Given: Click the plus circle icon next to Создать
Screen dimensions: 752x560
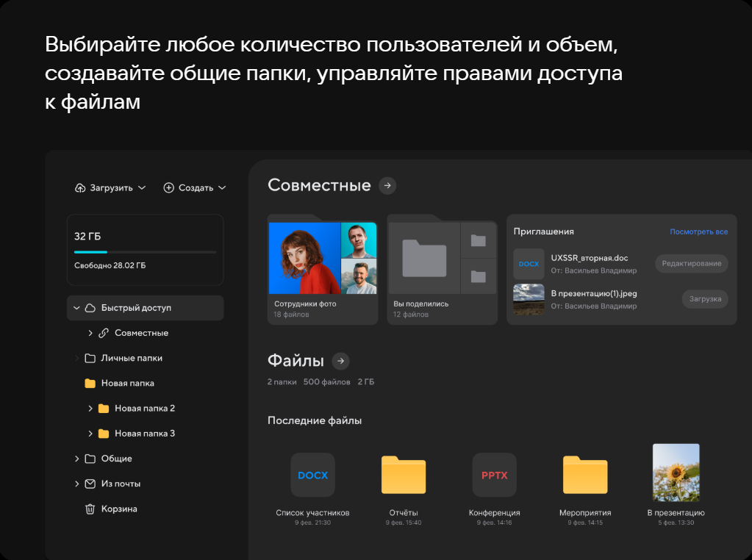Looking at the screenshot, I should (169, 188).
